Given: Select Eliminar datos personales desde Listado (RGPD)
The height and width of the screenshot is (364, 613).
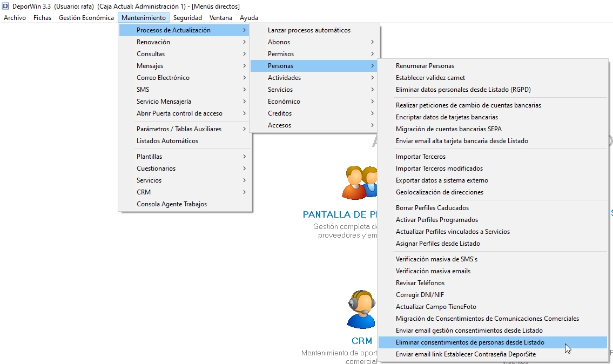Looking at the screenshot, I should tap(493, 90).
